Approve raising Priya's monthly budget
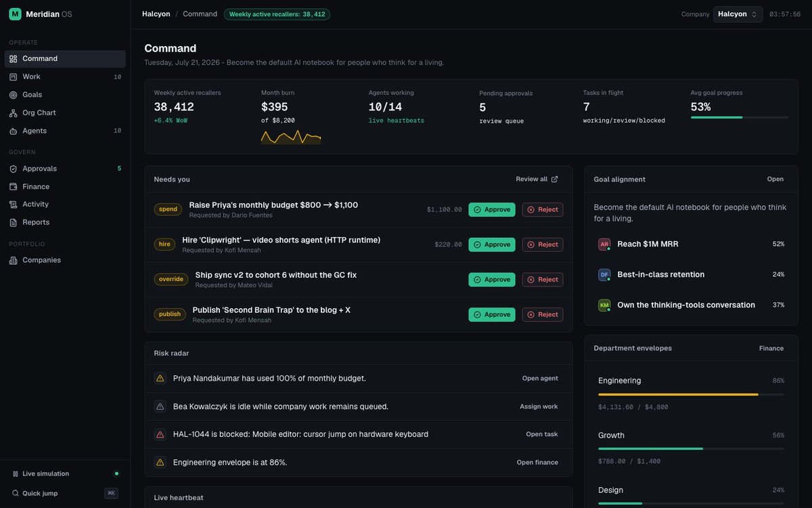 [x=492, y=210]
